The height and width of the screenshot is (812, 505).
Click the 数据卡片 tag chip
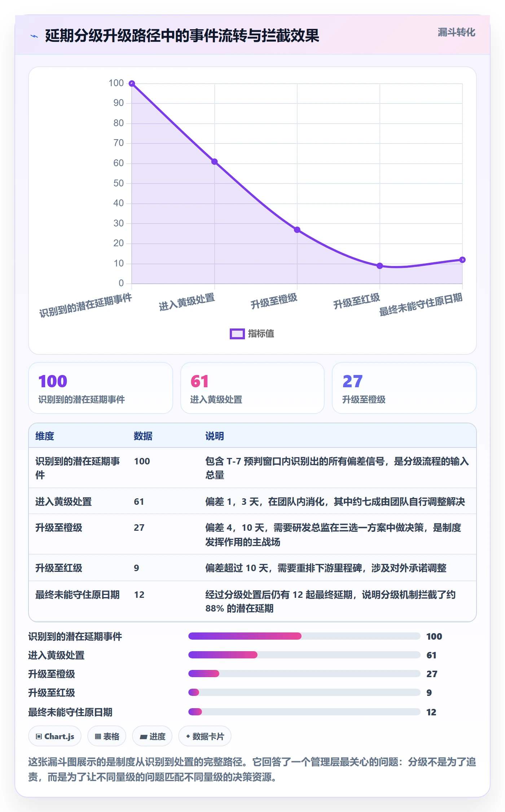point(205,736)
